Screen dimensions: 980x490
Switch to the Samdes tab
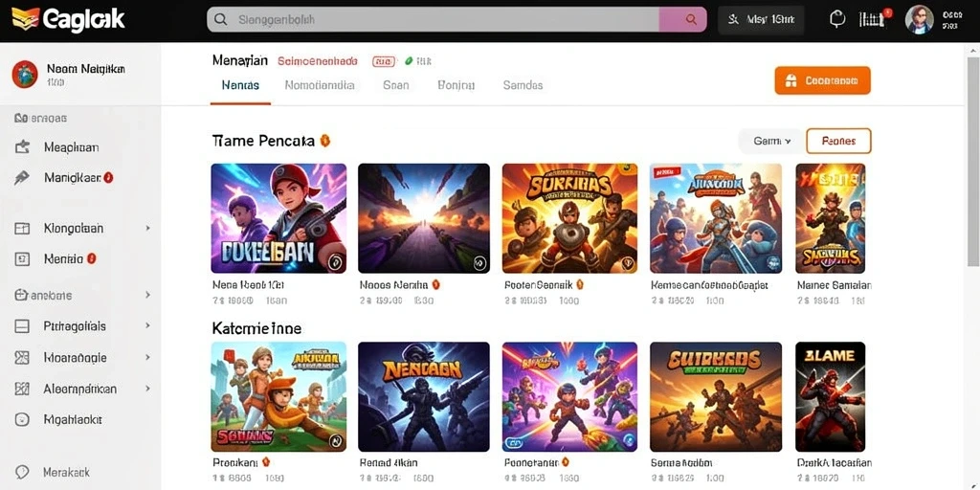pos(523,85)
